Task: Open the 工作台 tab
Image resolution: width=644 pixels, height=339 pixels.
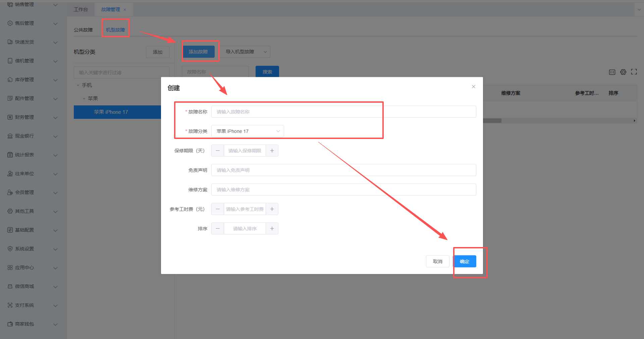Action: (81, 9)
